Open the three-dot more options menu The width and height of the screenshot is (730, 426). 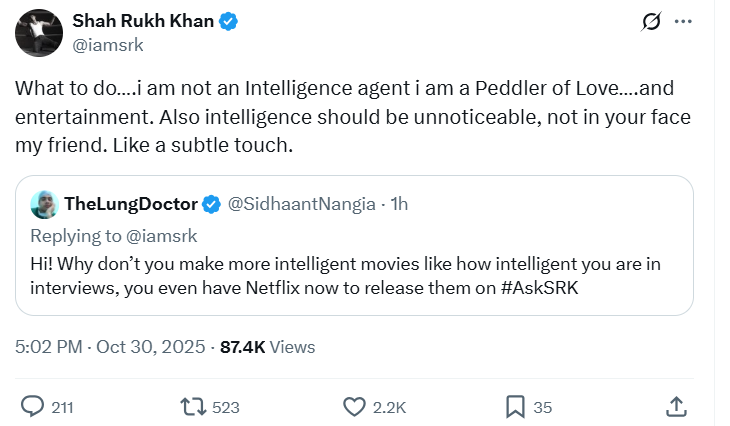click(x=683, y=21)
